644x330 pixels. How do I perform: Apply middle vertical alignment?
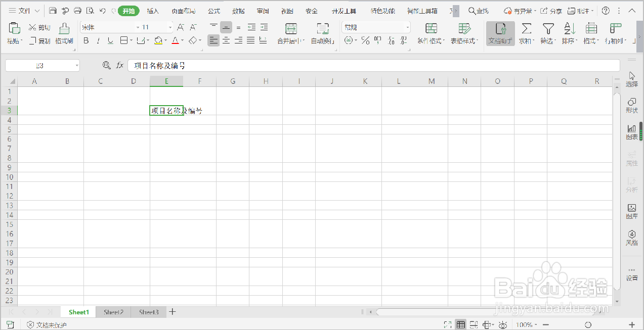[226, 27]
